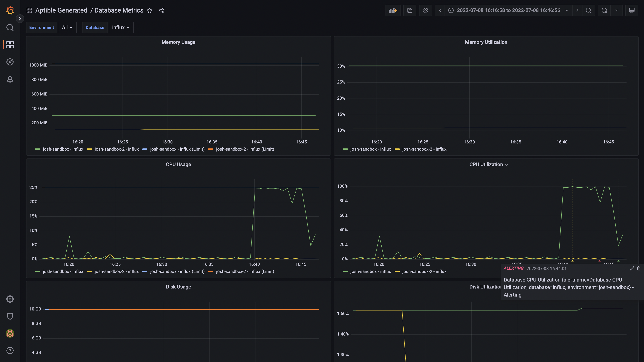Refresh the dashboard
The image size is (644, 362).
[x=604, y=10]
